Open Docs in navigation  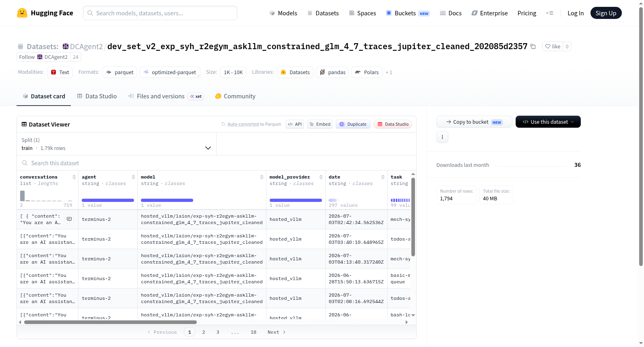451,13
